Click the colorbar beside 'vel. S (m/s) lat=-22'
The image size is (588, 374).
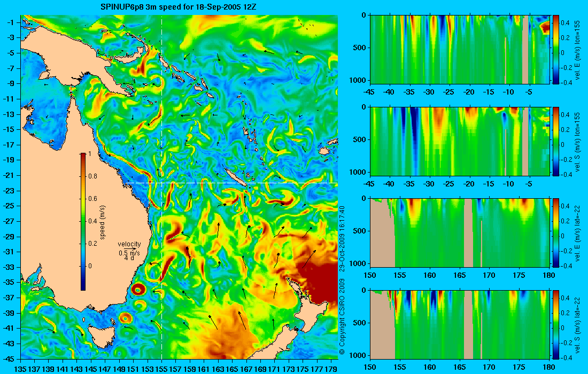point(556,324)
